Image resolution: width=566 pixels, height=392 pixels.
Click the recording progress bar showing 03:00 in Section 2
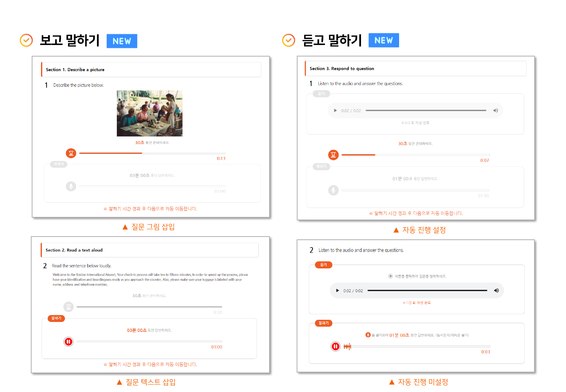149,341
